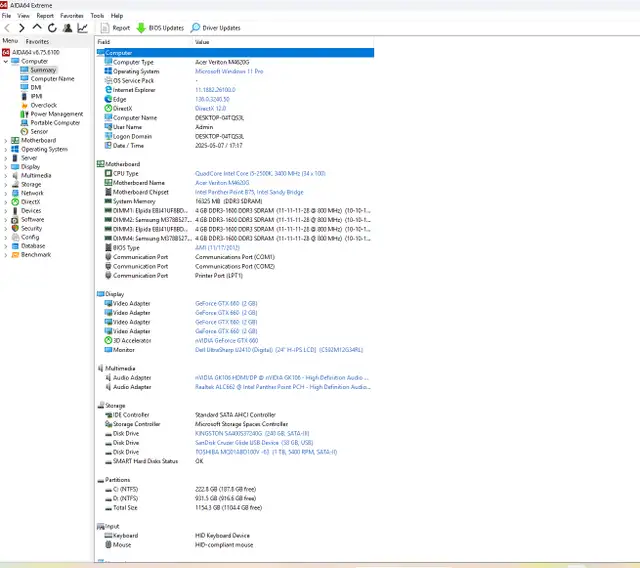The image size is (640, 568).
Task: Select the Internet Explorer row icon
Action: tap(108, 90)
